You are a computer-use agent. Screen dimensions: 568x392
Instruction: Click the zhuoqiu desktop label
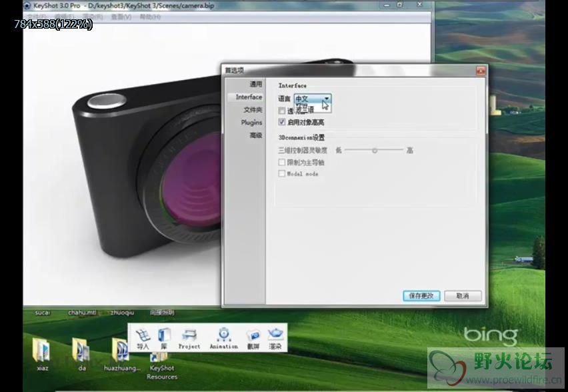[122, 312]
